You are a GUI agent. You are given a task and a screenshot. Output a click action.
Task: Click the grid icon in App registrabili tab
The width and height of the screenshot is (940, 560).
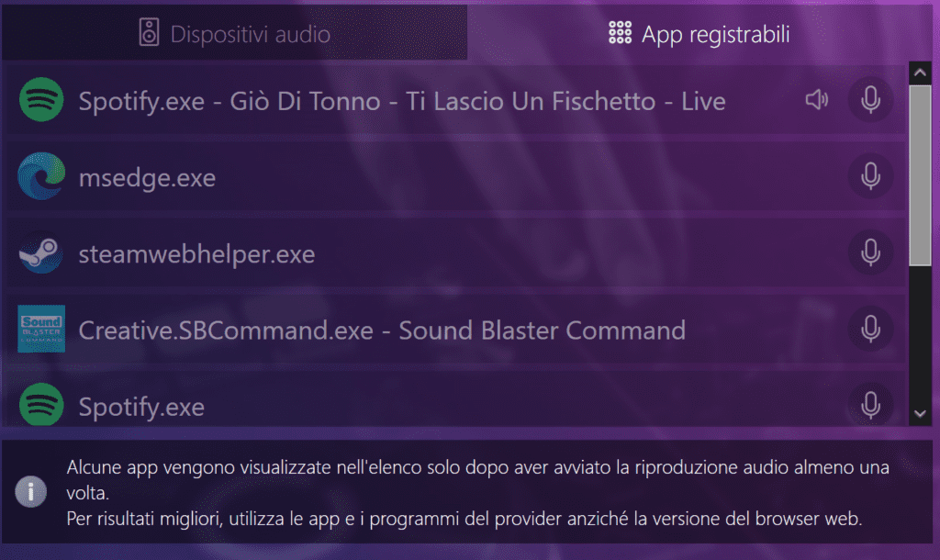click(620, 32)
